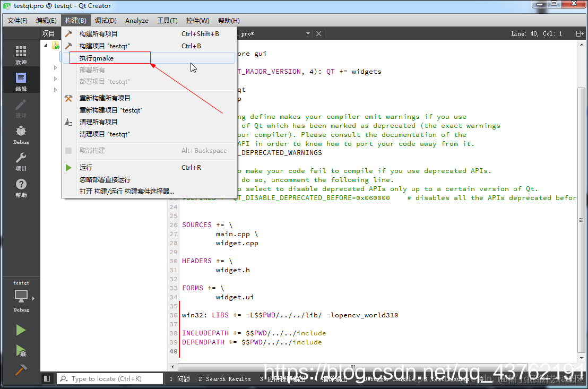The image size is (588, 389).
Task: Open the testqt kit selector monitor icon
Action: click(21, 296)
